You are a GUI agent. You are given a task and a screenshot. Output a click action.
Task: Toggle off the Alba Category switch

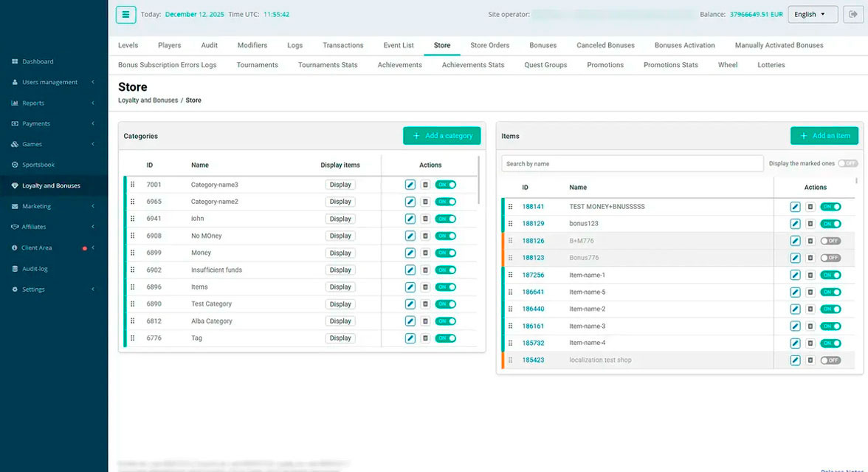(x=445, y=321)
